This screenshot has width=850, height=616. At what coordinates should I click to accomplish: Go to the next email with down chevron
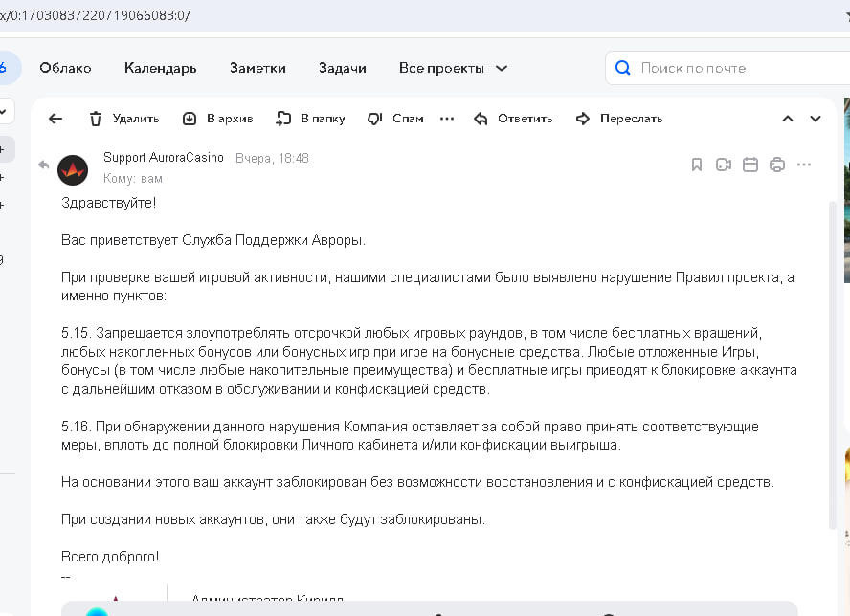tap(816, 119)
